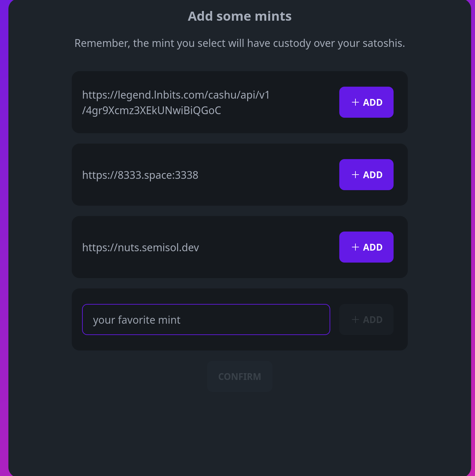Add the nuts.semisol.dev mint
475x476 pixels.
pos(366,247)
